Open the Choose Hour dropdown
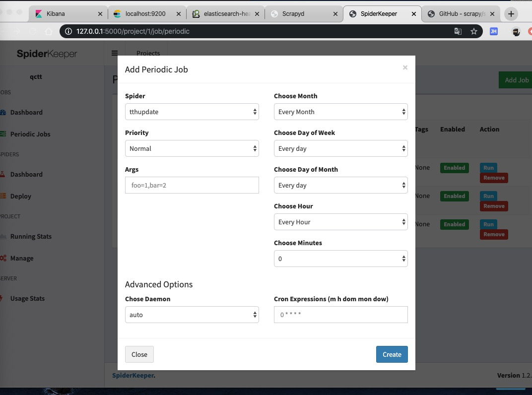The height and width of the screenshot is (395, 532). click(x=340, y=222)
